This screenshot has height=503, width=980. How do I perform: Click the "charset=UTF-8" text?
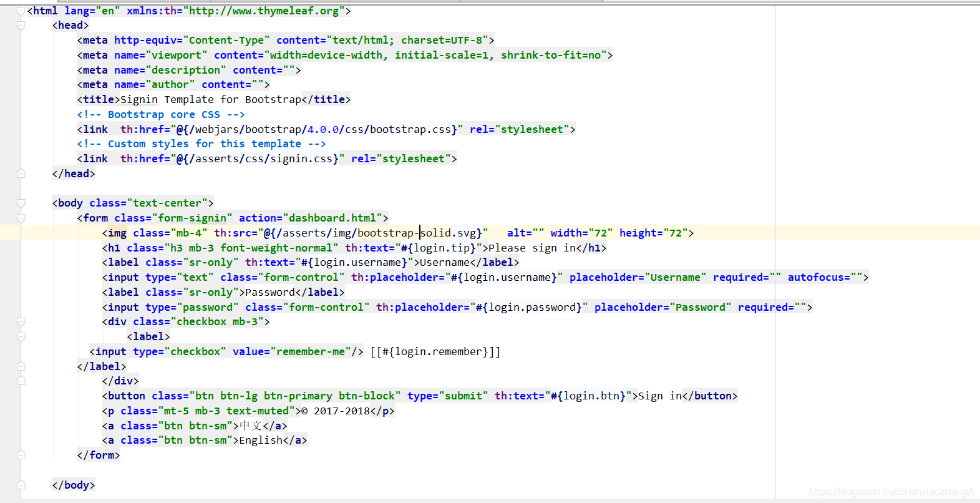click(x=442, y=40)
